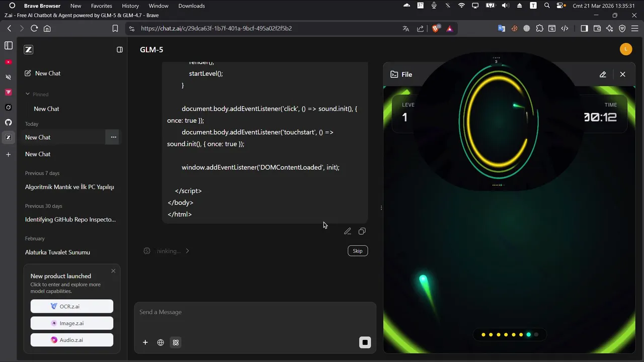
Task: Add a new browser tab with plus
Action: click(x=8, y=154)
